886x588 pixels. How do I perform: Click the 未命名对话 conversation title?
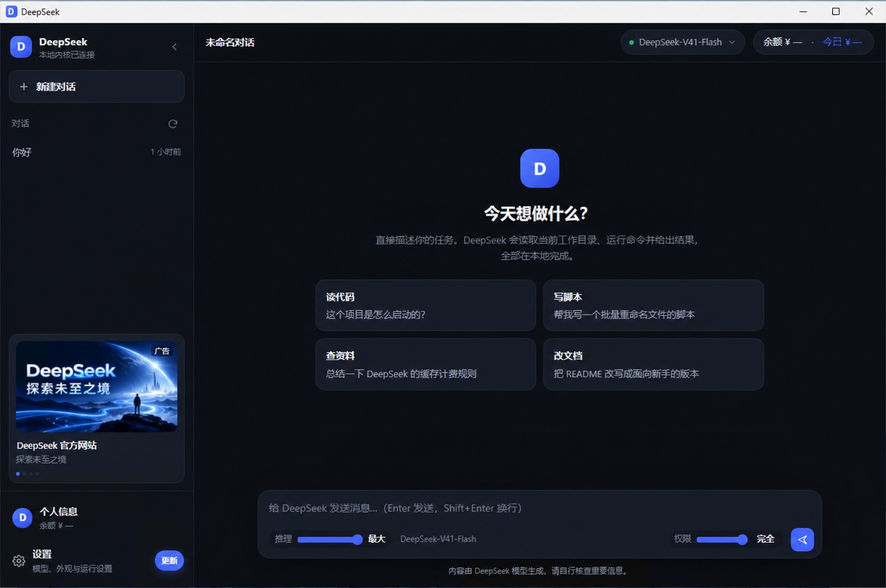230,43
